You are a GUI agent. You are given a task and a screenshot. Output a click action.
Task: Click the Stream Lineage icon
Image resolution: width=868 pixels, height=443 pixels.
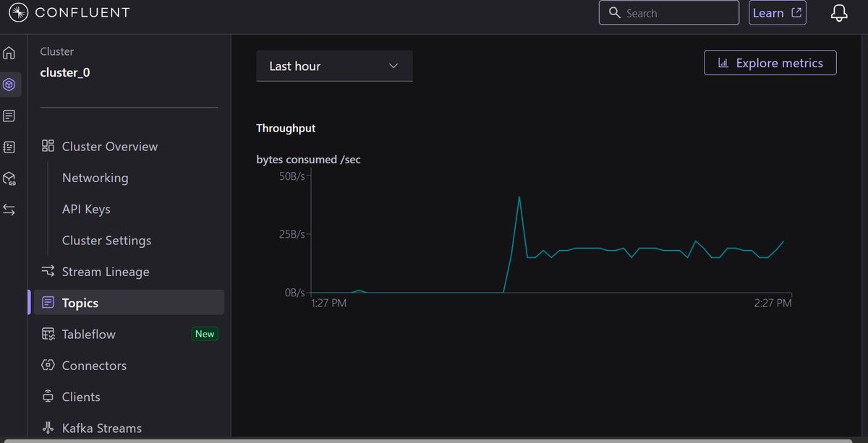48,271
